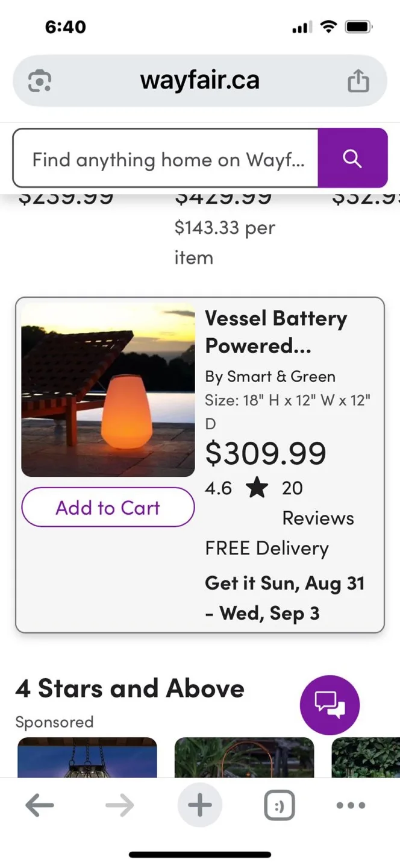The height and width of the screenshot is (868, 400).
Task: Add the Vessel Battery Powered lamp to cart
Action: 108,507
